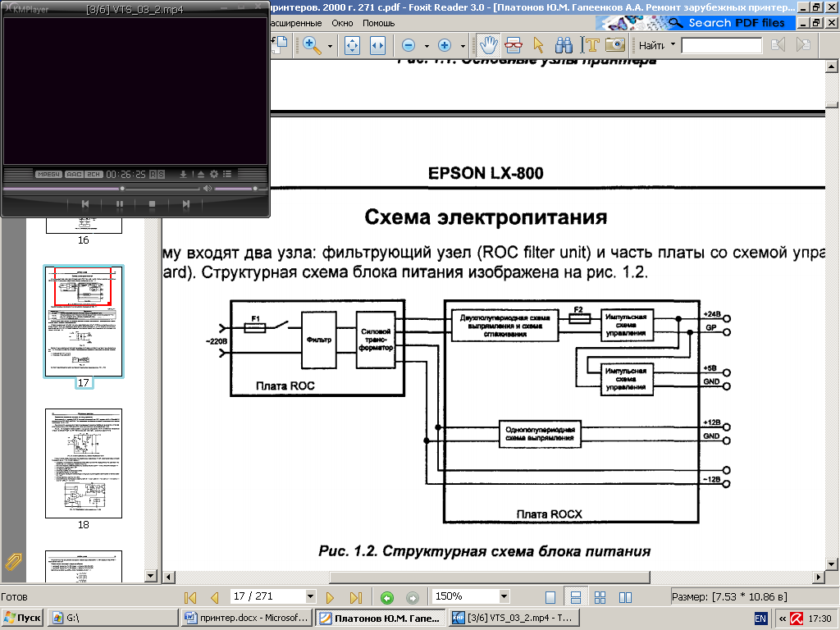This screenshot has height=630, width=840.
Task: Open KMPlayer control box (gear icon)
Action: click(x=214, y=174)
